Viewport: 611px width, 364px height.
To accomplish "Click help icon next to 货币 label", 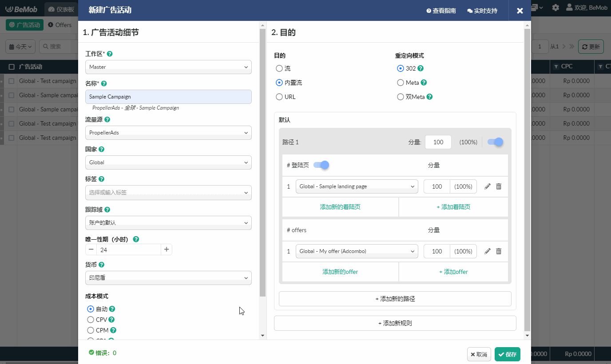I will coord(101,265).
